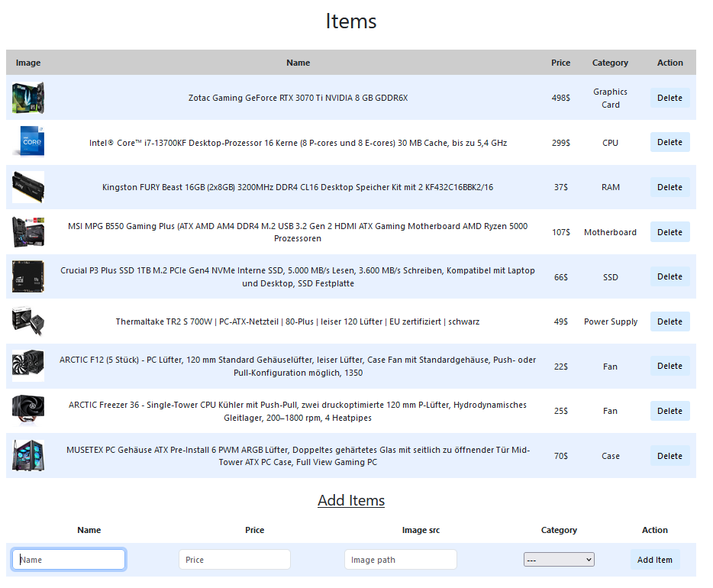The image size is (713, 588).
Task: Delete the Zotac GeForce RTX 3070 Ti item
Action: pyautogui.click(x=669, y=98)
